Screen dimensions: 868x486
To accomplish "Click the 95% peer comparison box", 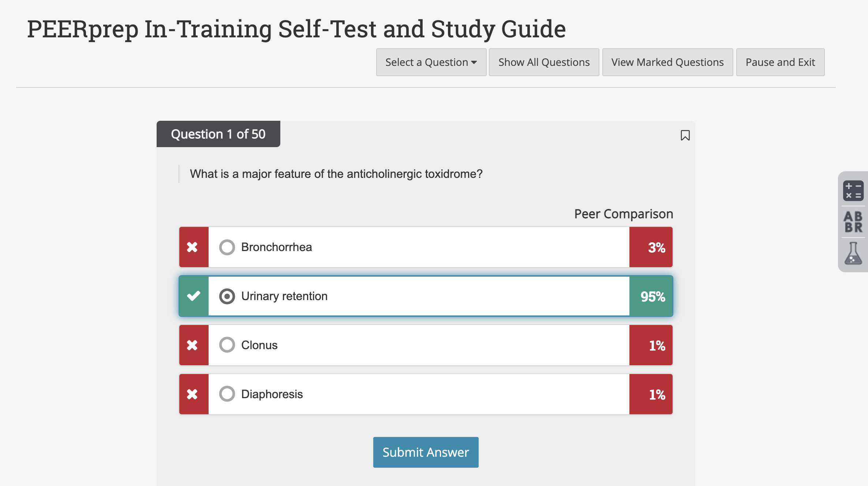I will click(651, 296).
